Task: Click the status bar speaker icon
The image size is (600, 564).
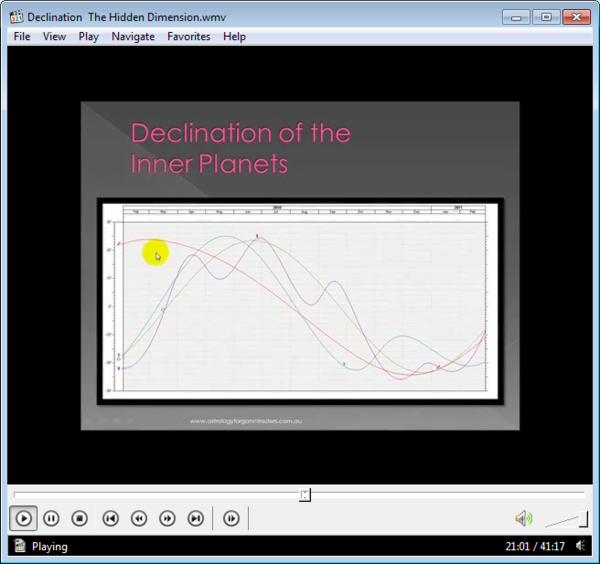Action: pyautogui.click(x=581, y=546)
